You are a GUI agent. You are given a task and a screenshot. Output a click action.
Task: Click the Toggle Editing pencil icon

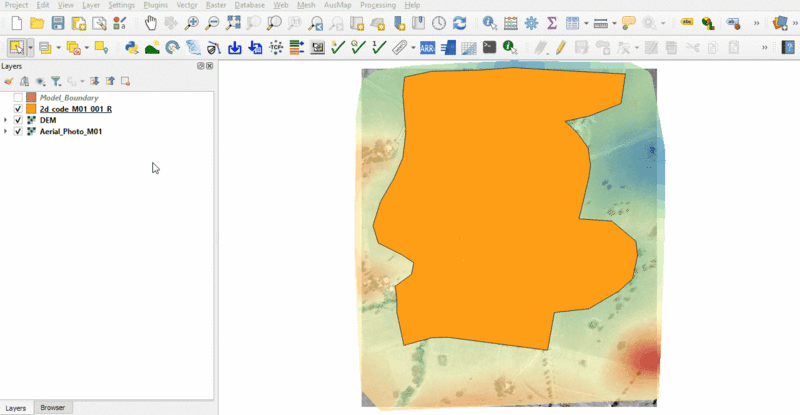click(x=559, y=47)
